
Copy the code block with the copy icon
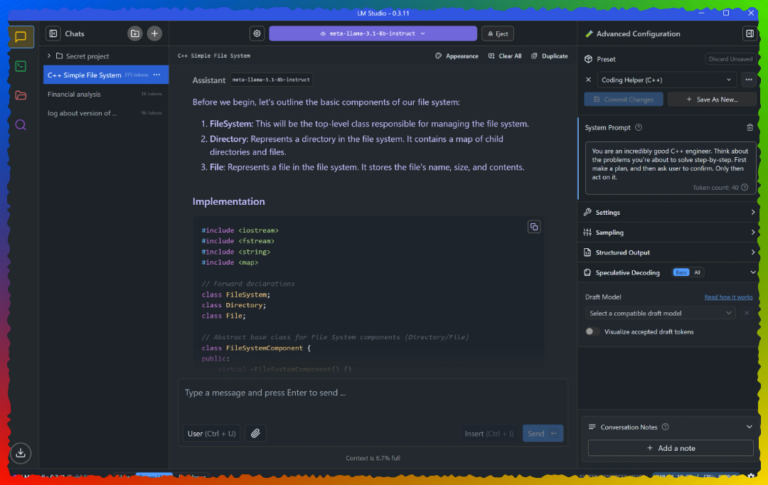[533, 227]
